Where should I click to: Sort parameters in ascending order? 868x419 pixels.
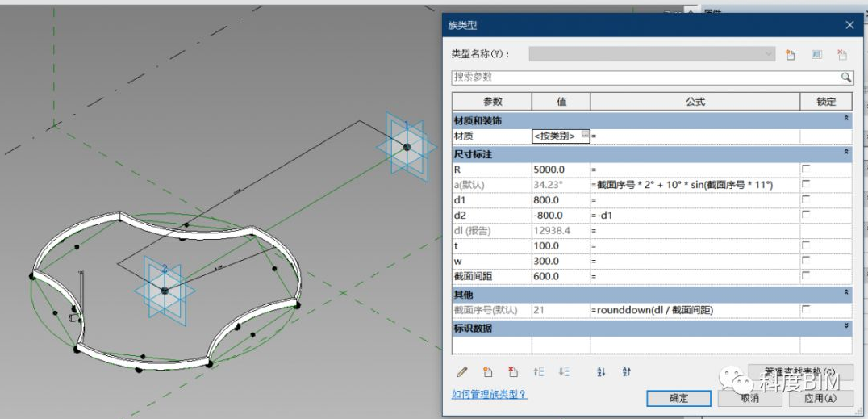(x=602, y=372)
